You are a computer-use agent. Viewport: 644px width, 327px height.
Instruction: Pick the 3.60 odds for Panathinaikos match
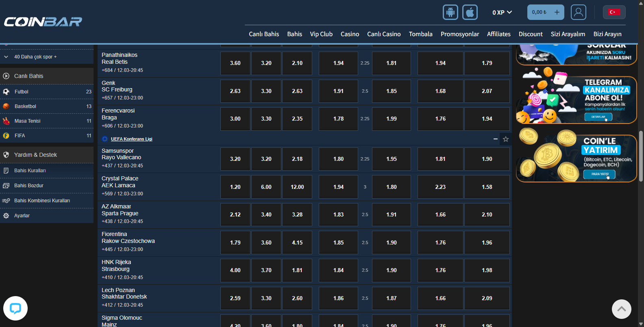pyautogui.click(x=235, y=63)
